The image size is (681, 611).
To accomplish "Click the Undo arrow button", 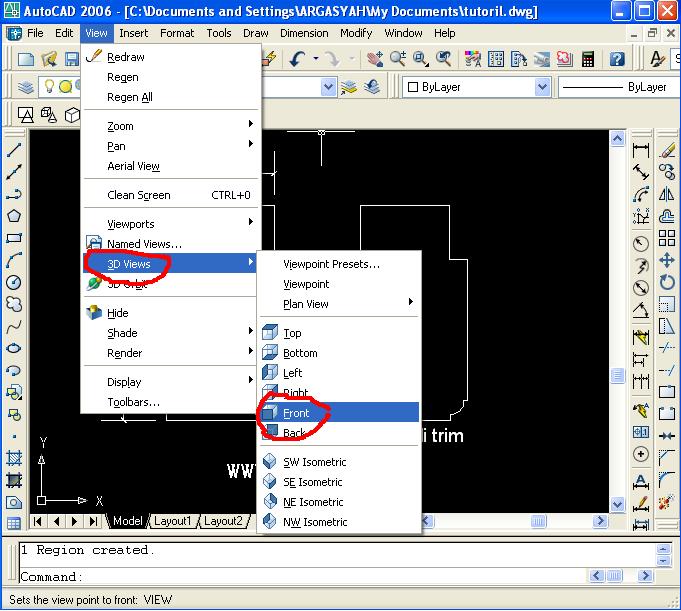I will (298, 59).
